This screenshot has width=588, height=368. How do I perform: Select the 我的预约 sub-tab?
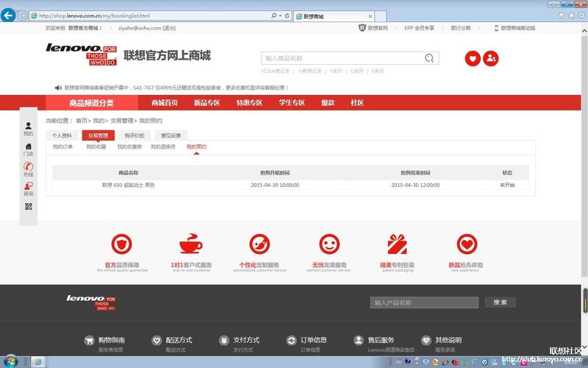coord(196,146)
